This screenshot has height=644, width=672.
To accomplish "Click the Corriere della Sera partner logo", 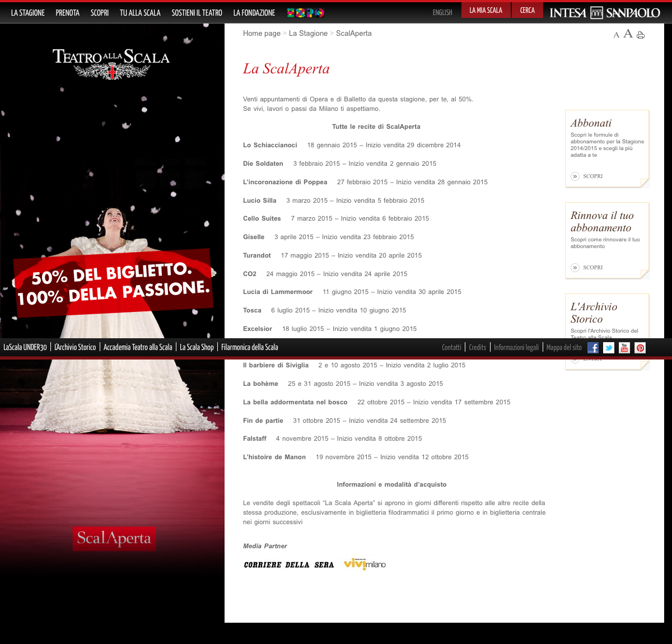I will pyautogui.click(x=288, y=564).
